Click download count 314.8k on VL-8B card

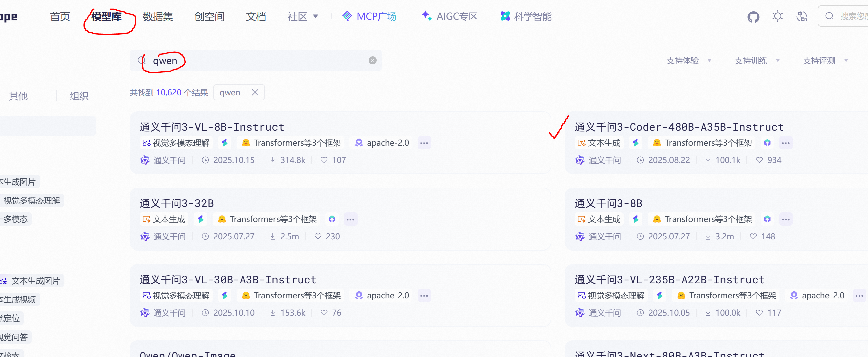[x=288, y=160]
